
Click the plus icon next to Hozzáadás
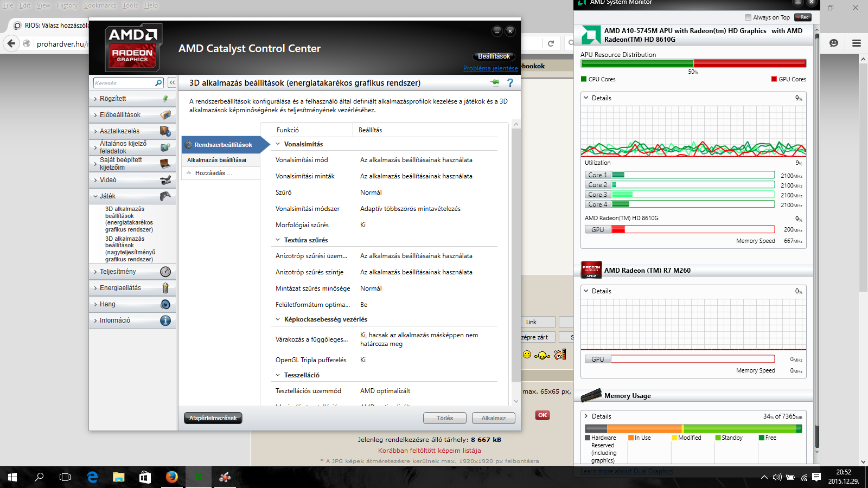coord(189,173)
